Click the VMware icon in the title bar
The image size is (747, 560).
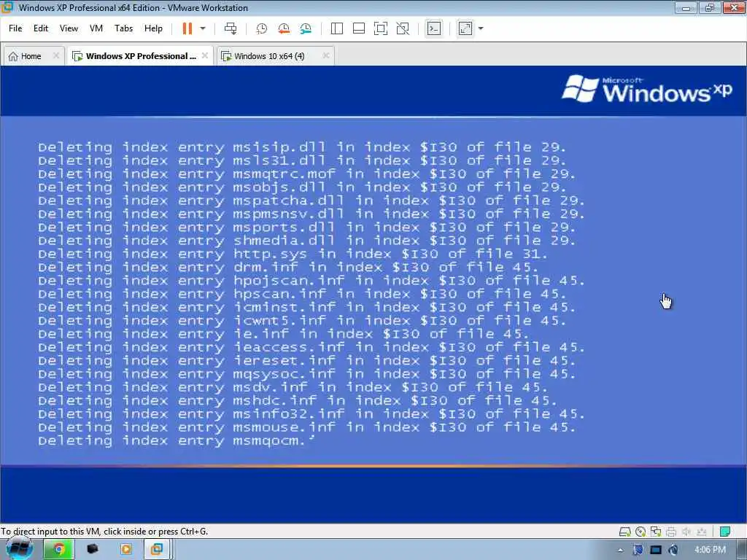coord(7,7)
